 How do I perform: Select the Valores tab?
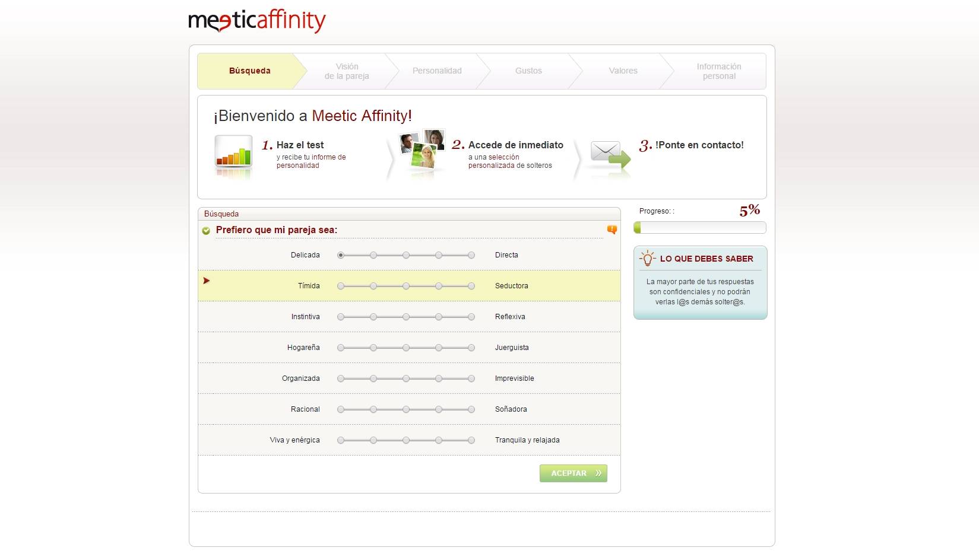pos(623,71)
